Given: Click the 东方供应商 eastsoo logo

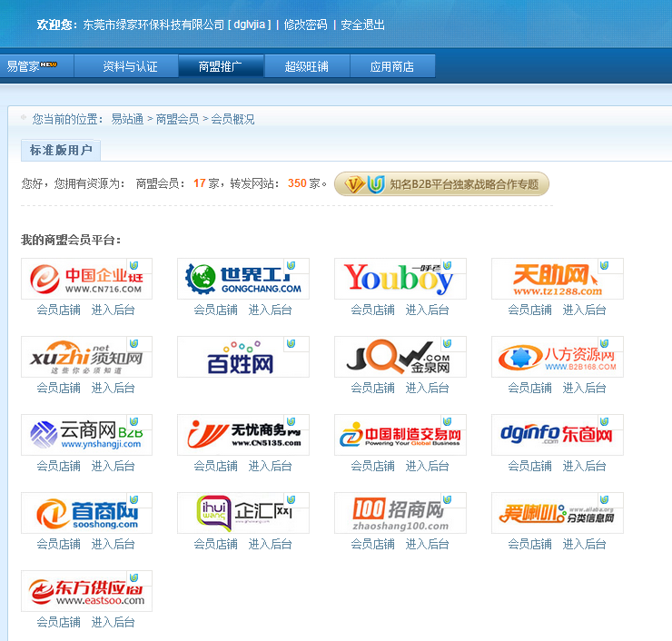Looking at the screenshot, I should point(86,591).
